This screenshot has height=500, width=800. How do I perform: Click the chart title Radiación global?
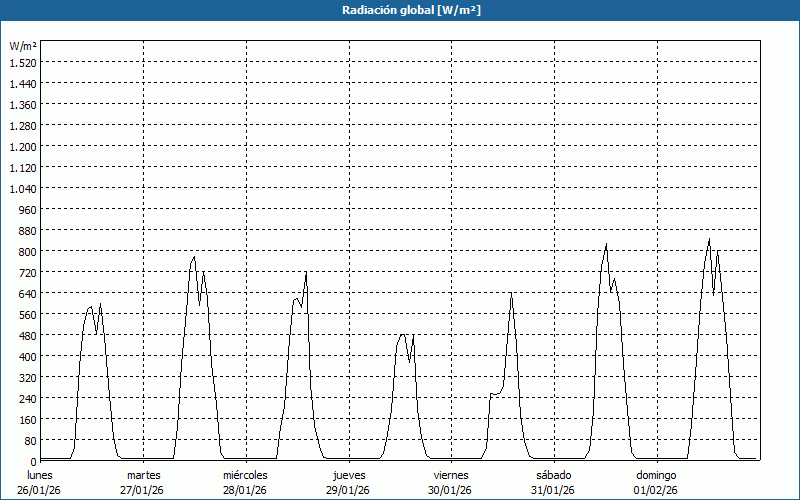coord(400,10)
